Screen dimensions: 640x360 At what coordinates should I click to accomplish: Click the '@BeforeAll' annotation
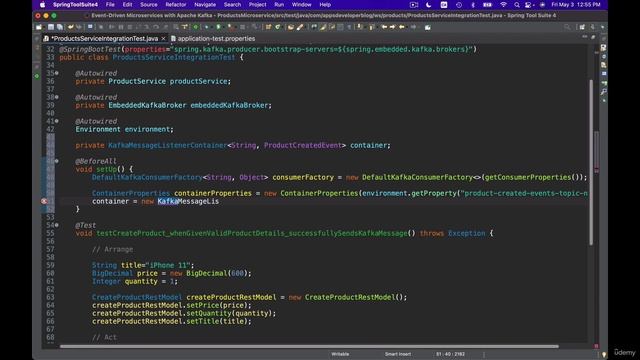96,161
